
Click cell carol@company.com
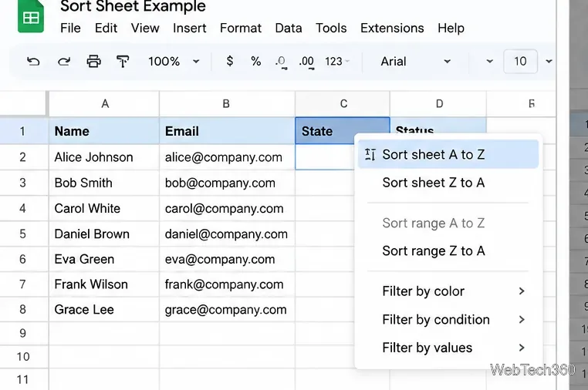227,208
